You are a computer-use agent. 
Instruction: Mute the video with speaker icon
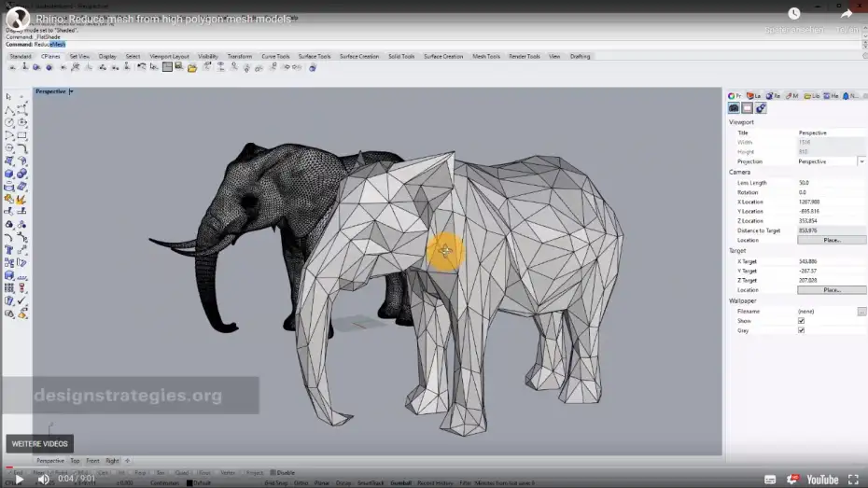click(x=43, y=480)
